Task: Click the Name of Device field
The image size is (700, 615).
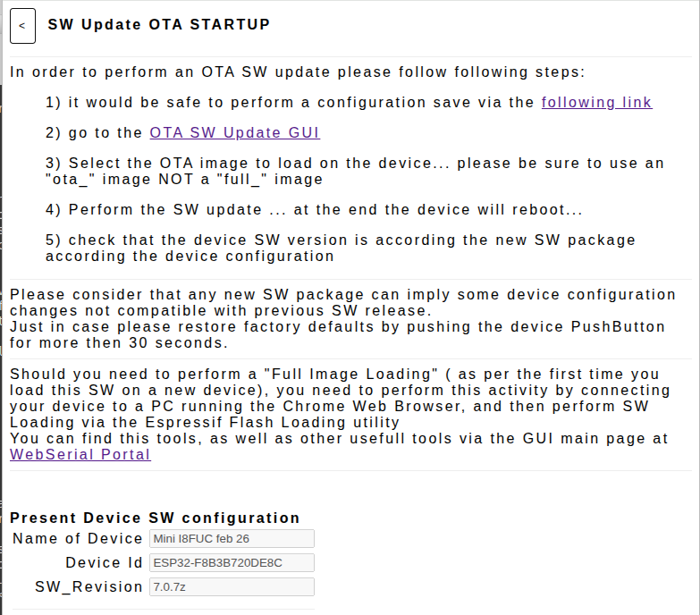Action: point(232,538)
